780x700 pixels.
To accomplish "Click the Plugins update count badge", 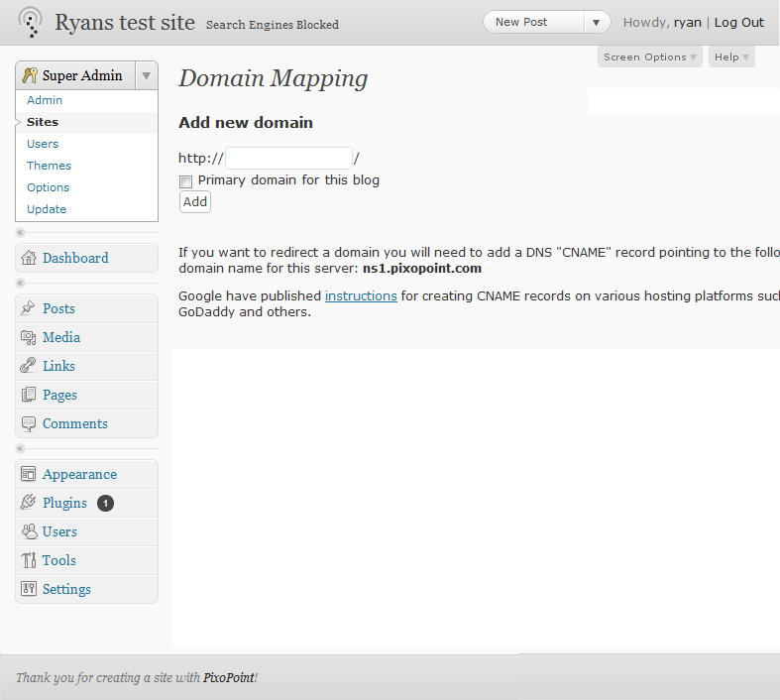I will tap(105, 503).
